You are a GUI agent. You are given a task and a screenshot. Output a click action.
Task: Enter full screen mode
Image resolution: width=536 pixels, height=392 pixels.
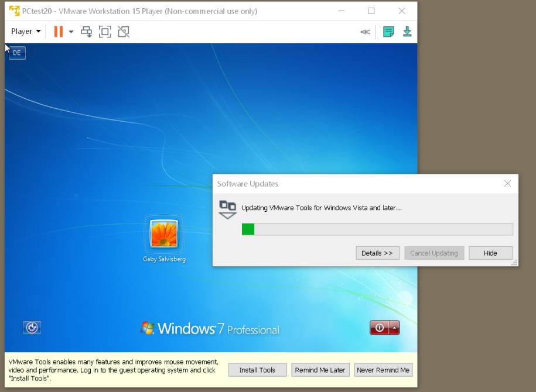[x=105, y=32]
